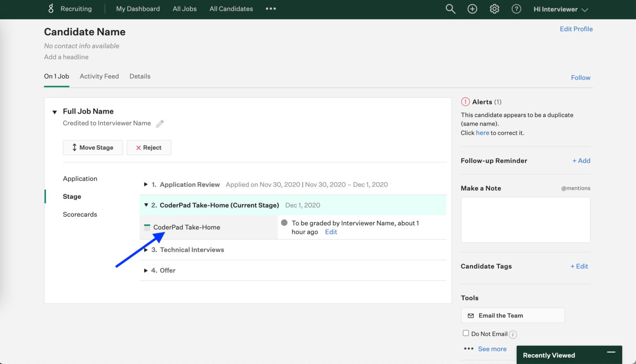Click the Greenhouse logo
The height and width of the screenshot is (364, 636).
51,9
